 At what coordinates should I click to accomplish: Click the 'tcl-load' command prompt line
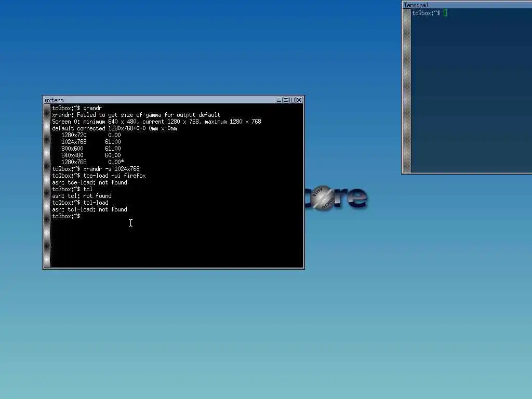(x=80, y=203)
